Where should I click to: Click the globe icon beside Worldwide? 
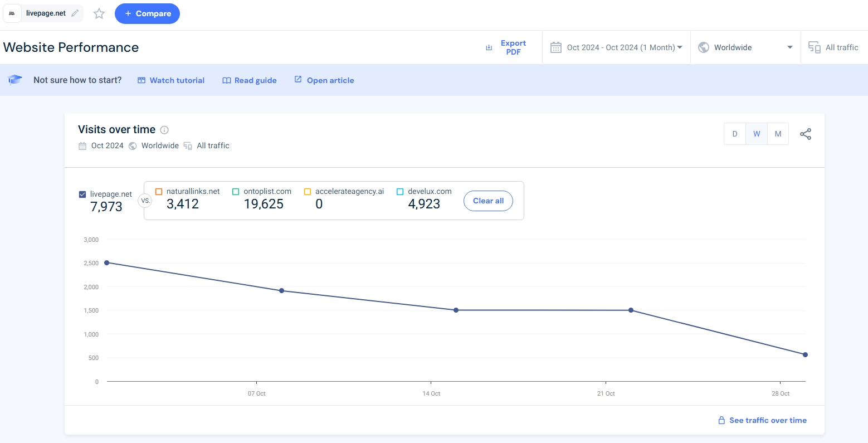[x=704, y=47]
